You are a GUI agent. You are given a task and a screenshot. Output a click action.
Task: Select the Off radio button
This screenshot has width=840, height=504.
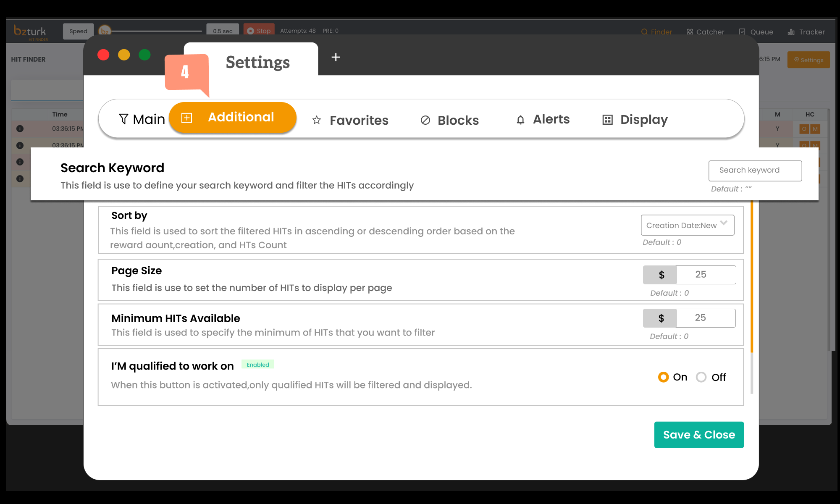[701, 377]
